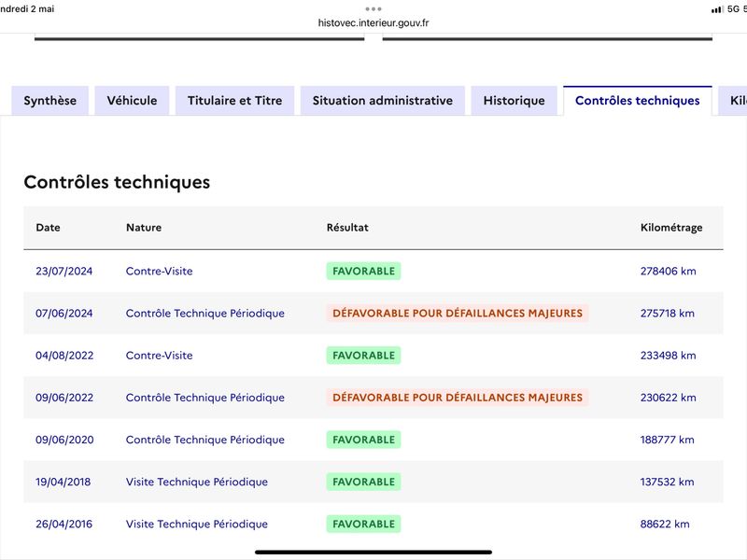The image size is (747, 560).
Task: Select the Titulaire et Titre tab
Action: pyautogui.click(x=235, y=101)
